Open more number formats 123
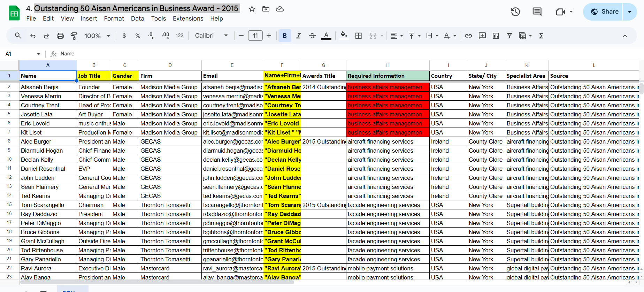Viewport: 644px width, 292px height. pos(179,36)
